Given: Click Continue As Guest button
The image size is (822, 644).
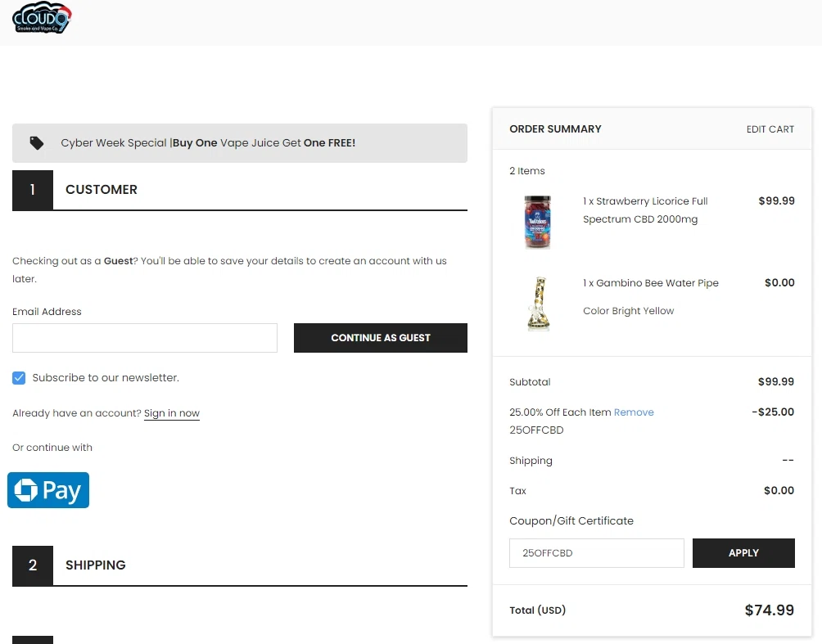Looking at the screenshot, I should [381, 338].
